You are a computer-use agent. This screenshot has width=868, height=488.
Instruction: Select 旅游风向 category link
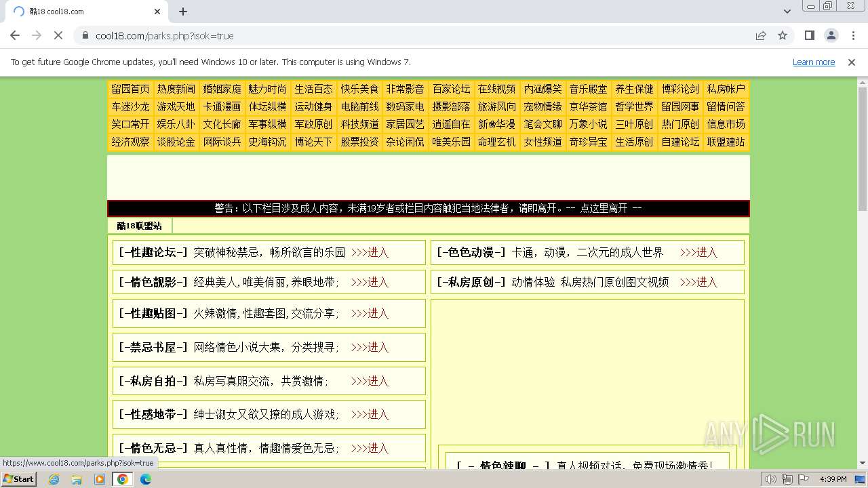[x=496, y=106]
